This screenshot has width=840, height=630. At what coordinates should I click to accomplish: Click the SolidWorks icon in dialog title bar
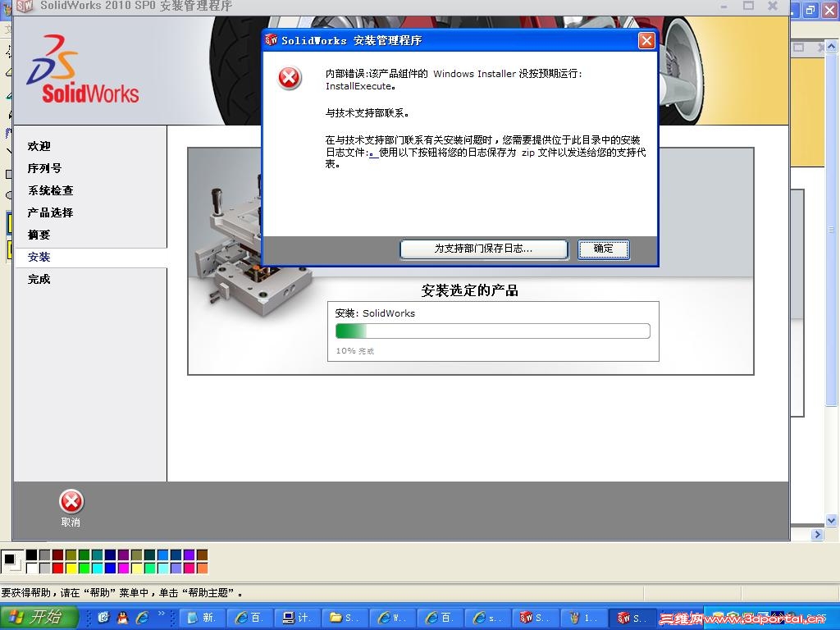272,40
